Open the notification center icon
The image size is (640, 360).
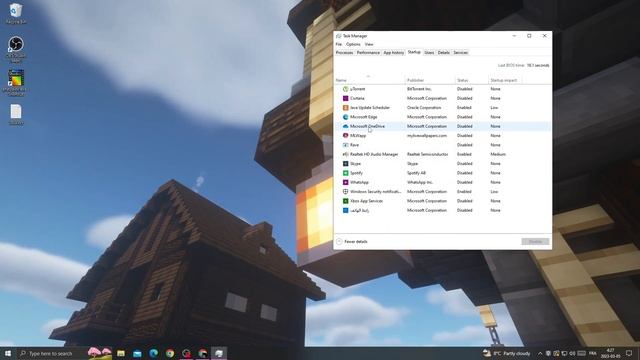click(x=629, y=353)
